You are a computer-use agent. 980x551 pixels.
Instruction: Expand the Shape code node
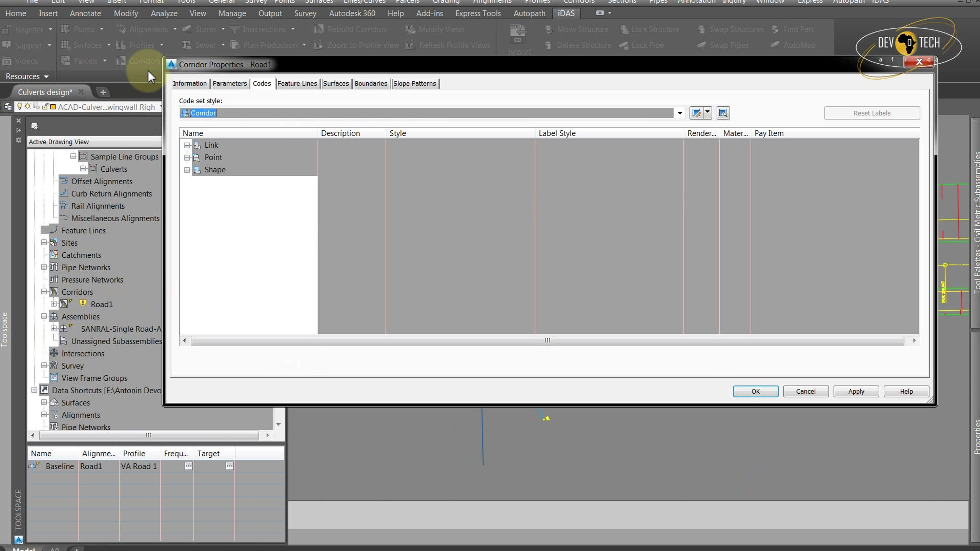coord(187,170)
